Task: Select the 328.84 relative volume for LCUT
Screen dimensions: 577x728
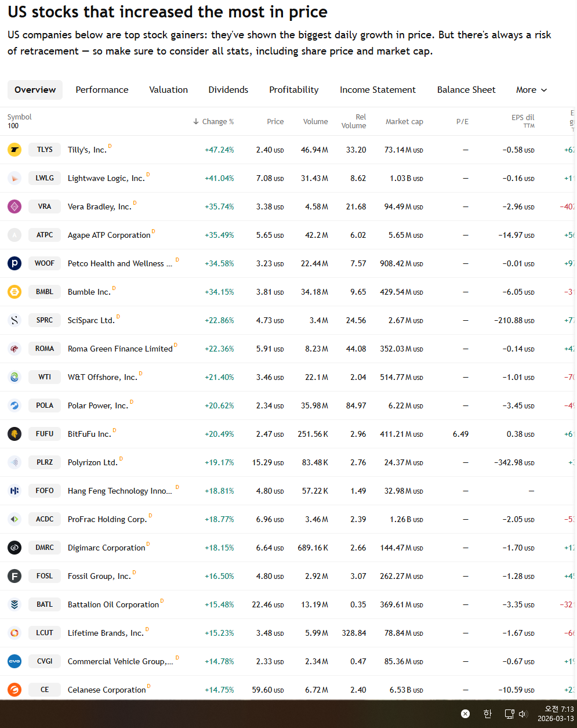Action: [x=354, y=633]
